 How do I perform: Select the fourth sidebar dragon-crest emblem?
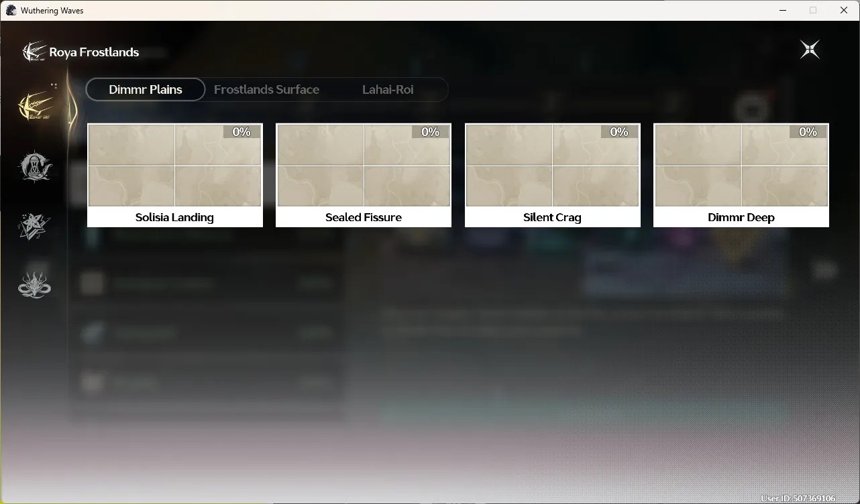(34, 284)
